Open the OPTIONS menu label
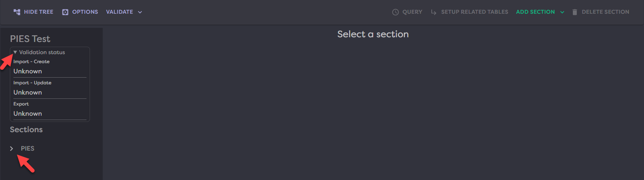This screenshot has width=644, height=180. point(85,12)
